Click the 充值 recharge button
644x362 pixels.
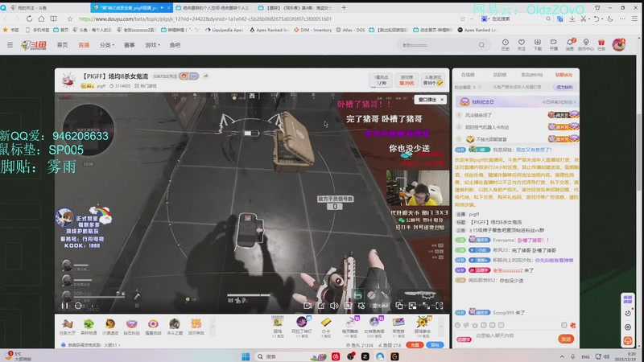coord(415,345)
